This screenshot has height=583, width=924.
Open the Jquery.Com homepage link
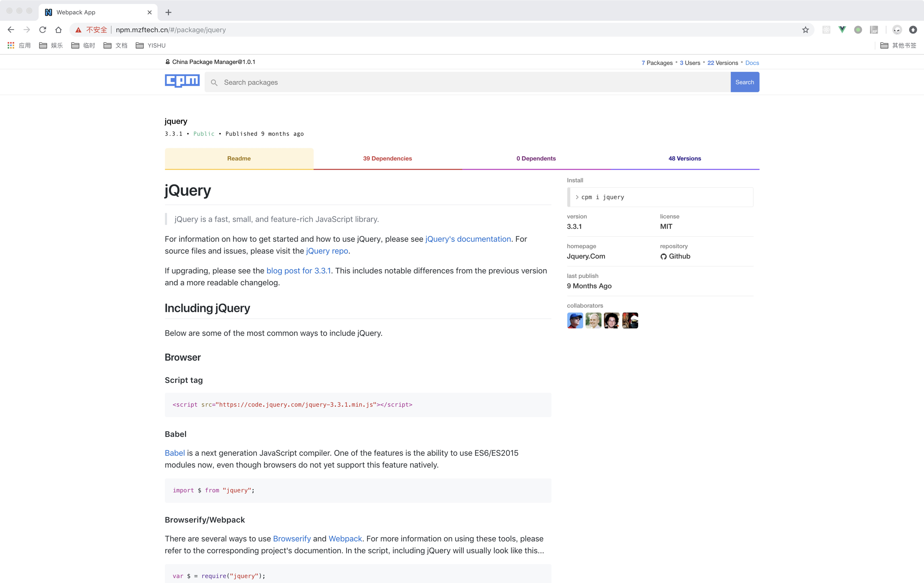585,256
